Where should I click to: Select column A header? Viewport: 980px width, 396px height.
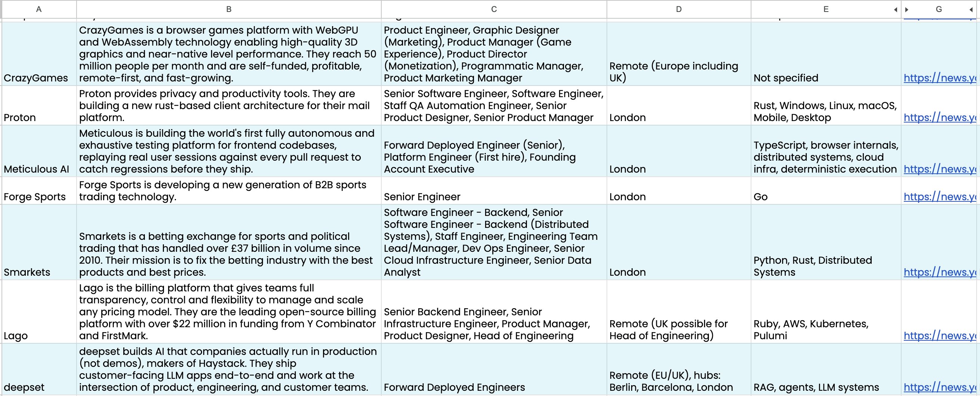tap(38, 9)
